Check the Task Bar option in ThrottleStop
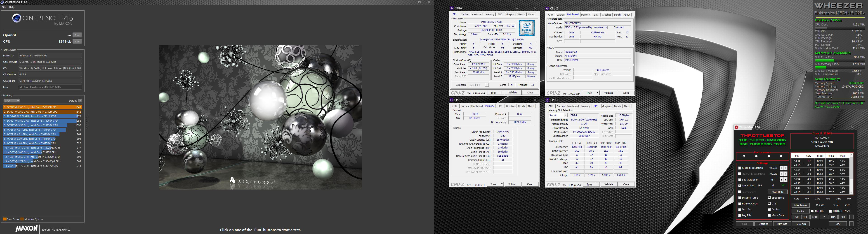 pyautogui.click(x=740, y=209)
